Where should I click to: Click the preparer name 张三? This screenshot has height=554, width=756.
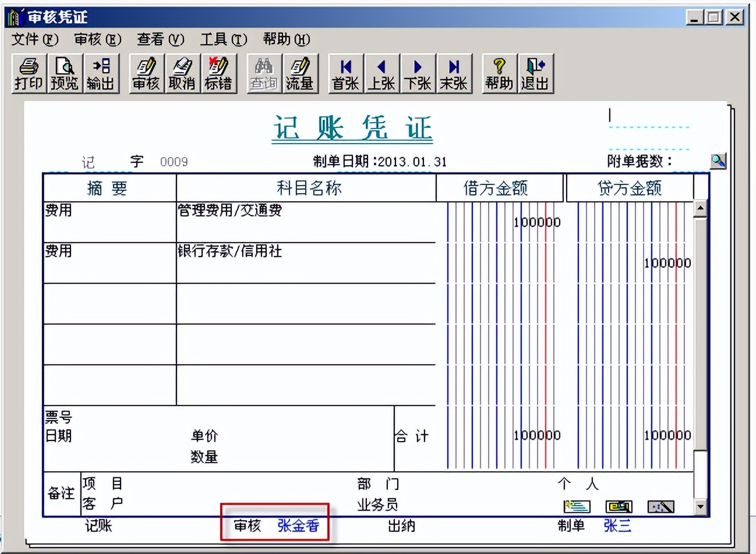tap(617, 525)
